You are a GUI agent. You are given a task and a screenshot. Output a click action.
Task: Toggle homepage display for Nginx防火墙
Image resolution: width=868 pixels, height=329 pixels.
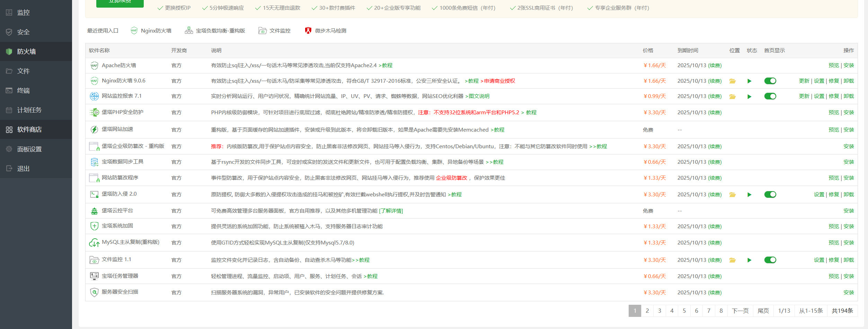click(770, 81)
